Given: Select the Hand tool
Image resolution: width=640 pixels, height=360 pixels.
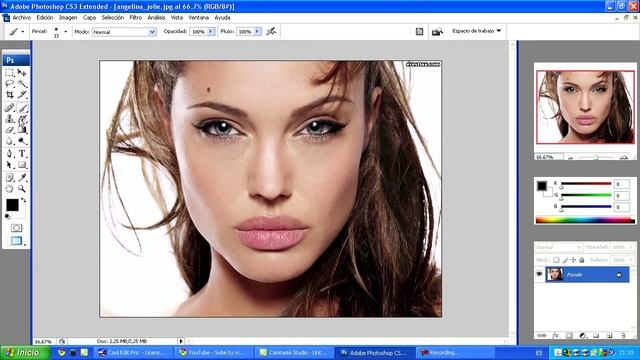Looking at the screenshot, I should (9, 189).
